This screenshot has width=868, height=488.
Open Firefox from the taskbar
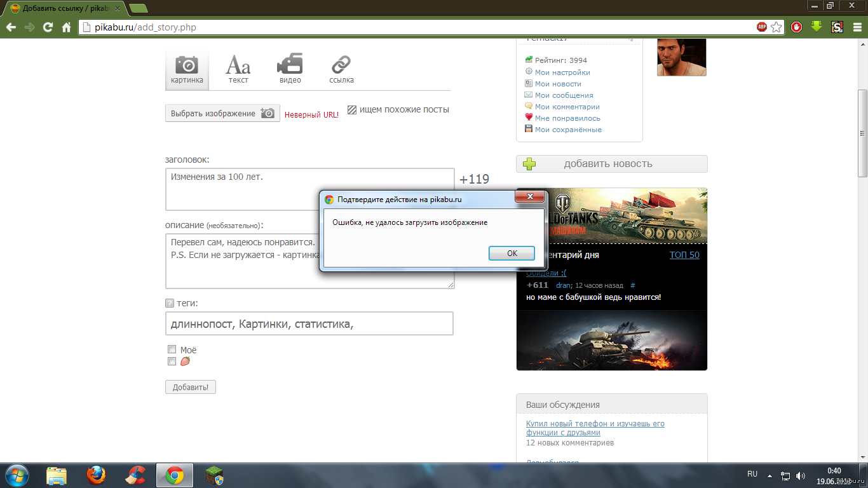tap(96, 475)
